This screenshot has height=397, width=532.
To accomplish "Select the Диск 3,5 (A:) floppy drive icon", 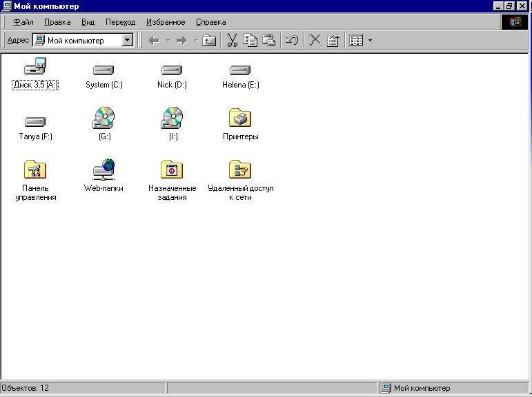I will 35,65.
